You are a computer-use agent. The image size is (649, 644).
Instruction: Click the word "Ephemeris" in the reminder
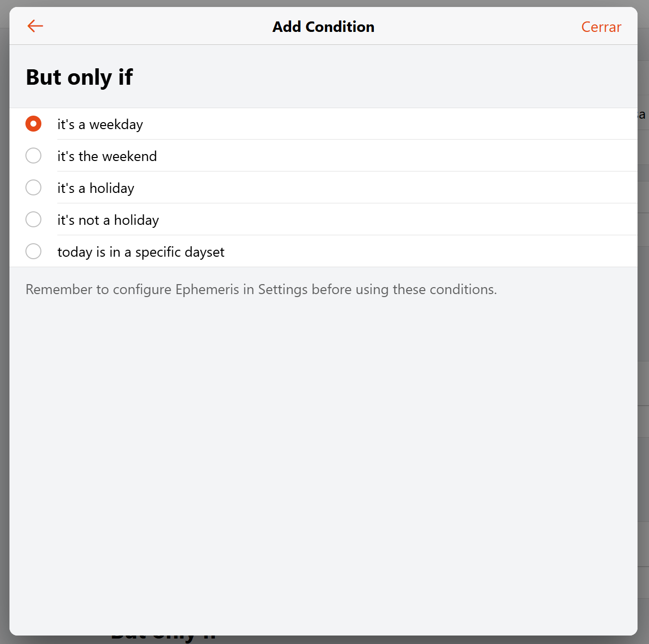207,290
